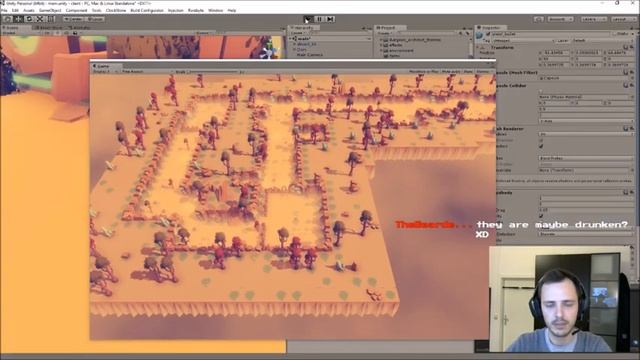
Task: Click the Position Z field in Transform
Action: pos(620,53)
